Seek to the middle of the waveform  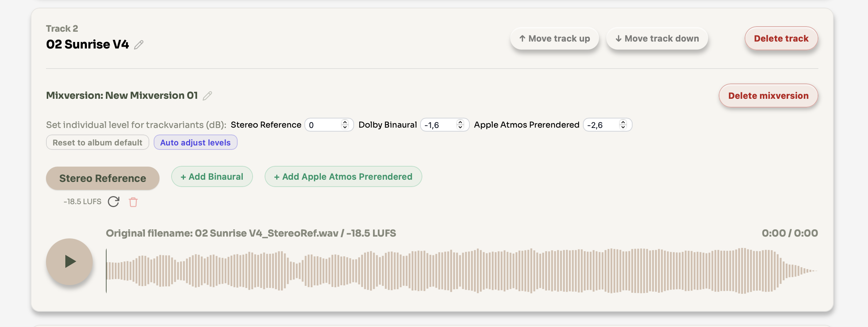point(462,271)
